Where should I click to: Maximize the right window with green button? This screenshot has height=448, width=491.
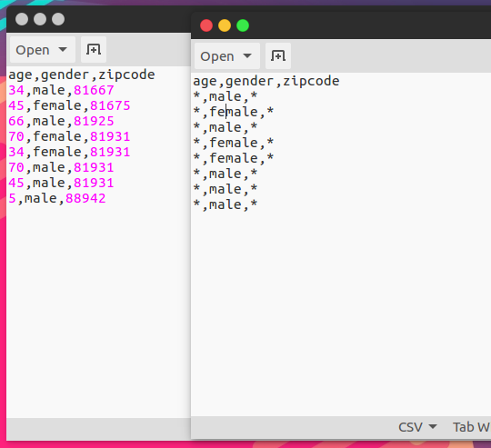[x=243, y=25]
